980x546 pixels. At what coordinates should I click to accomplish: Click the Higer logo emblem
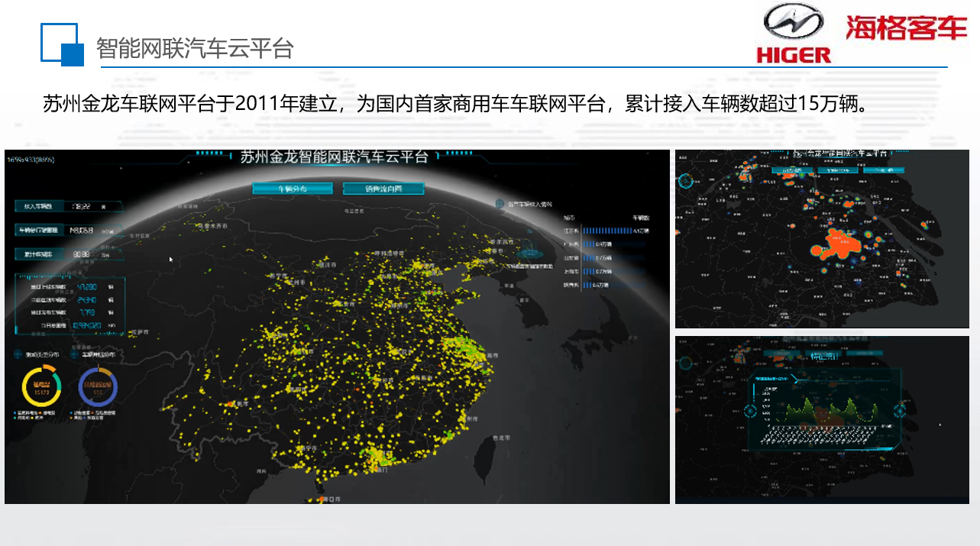[794, 21]
